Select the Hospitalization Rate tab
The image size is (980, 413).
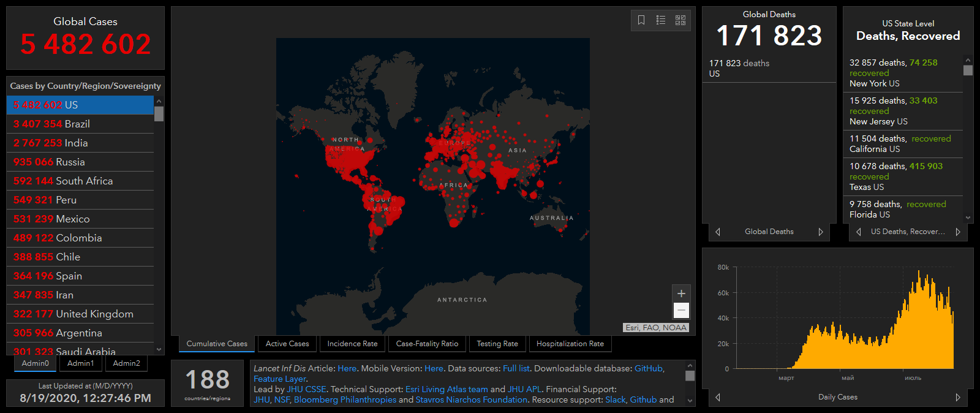click(x=570, y=344)
